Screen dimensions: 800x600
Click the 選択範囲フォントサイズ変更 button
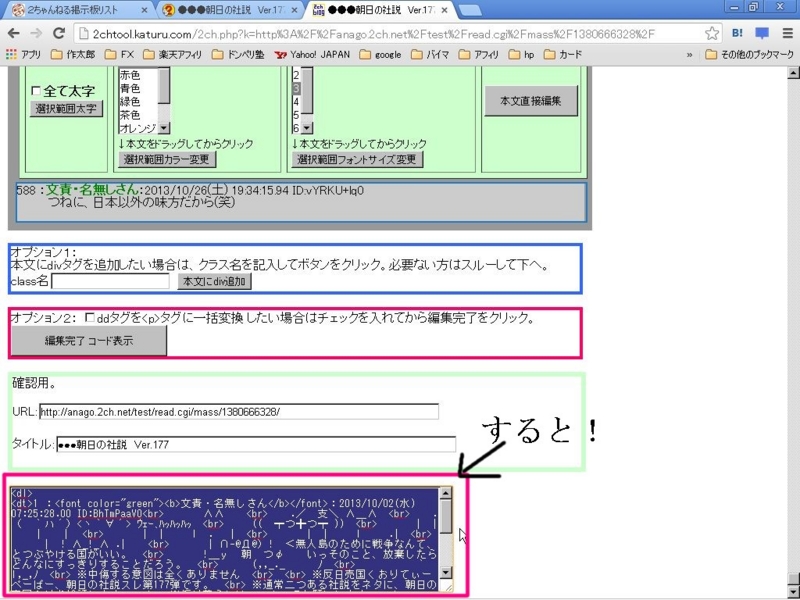coord(357,159)
